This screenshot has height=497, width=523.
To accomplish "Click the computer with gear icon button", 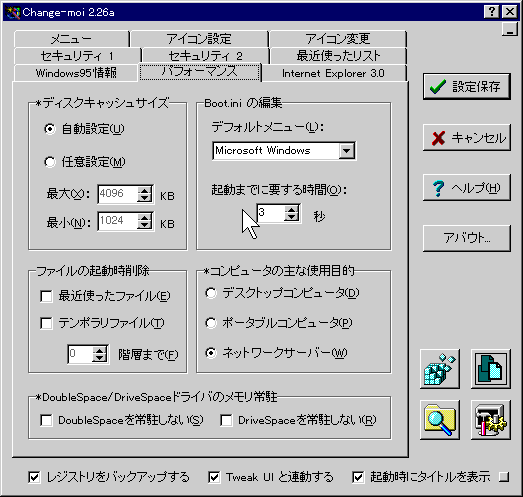I will [x=491, y=420].
